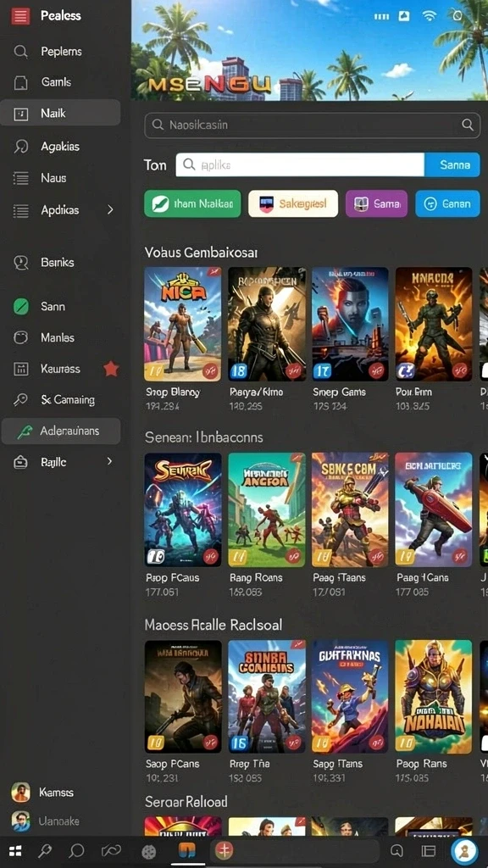Click the red badge on Saop PCans cover

210,743
